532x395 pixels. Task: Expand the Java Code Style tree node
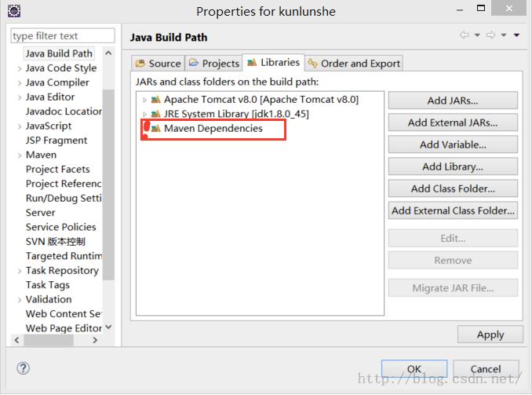pyautogui.click(x=20, y=68)
